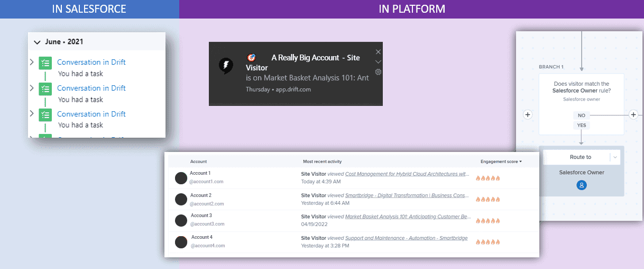Click the Drift lightning logo in notification

226,66
